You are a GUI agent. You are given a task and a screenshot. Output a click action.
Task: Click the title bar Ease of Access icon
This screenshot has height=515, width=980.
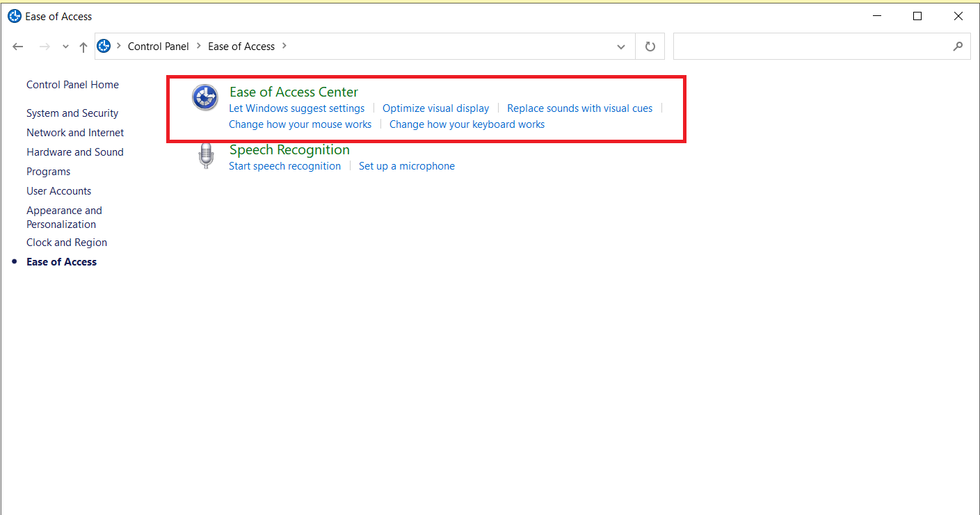[x=15, y=16]
